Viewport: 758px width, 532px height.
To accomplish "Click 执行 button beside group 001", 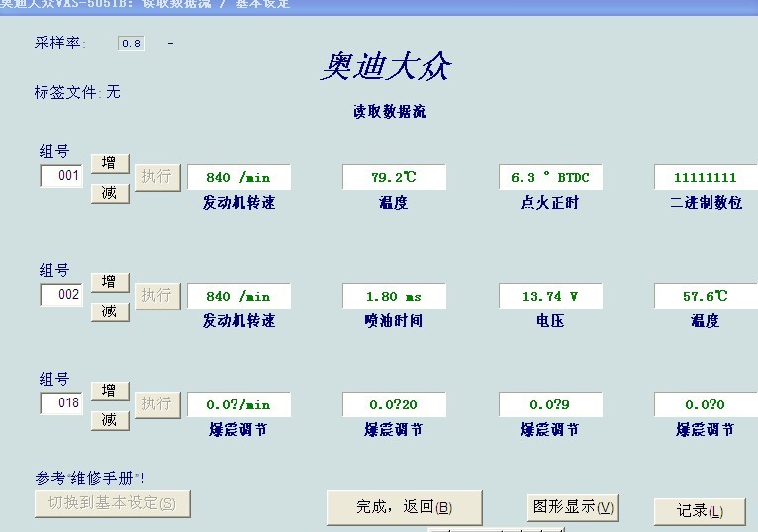I will point(157,177).
